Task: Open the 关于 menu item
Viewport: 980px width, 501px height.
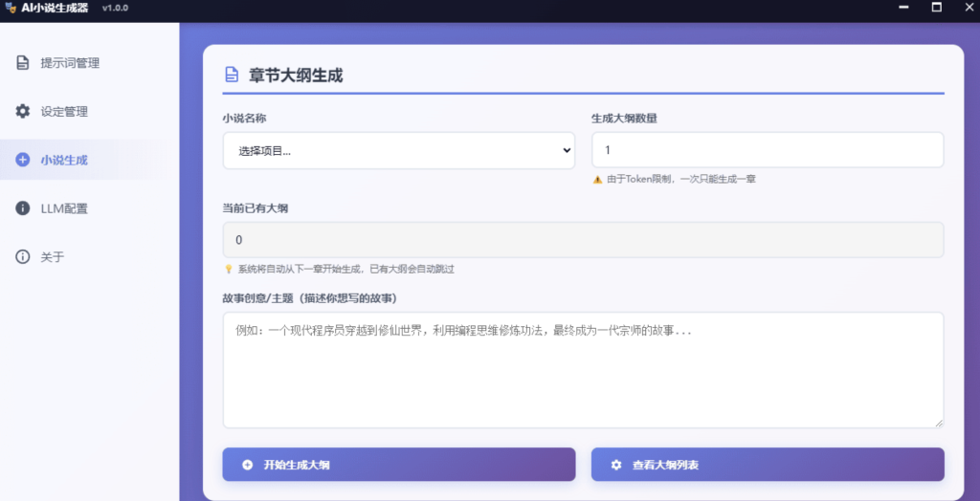Action: 89,257
